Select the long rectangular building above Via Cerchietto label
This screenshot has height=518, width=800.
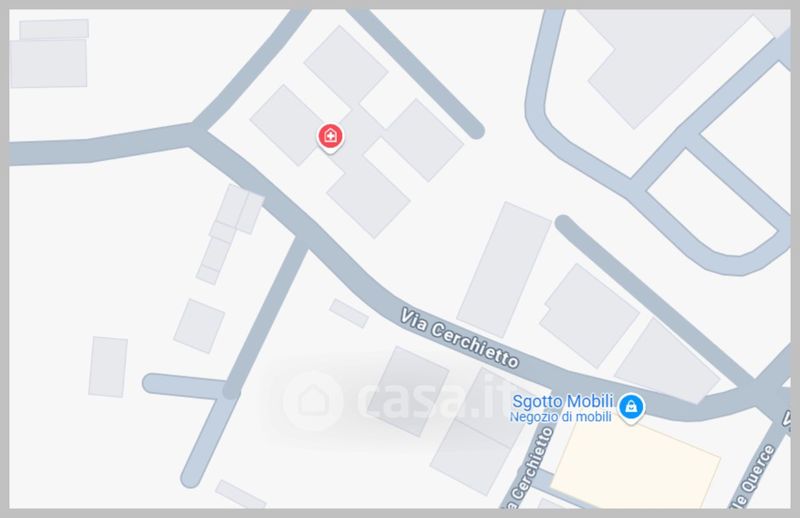pos(504,270)
